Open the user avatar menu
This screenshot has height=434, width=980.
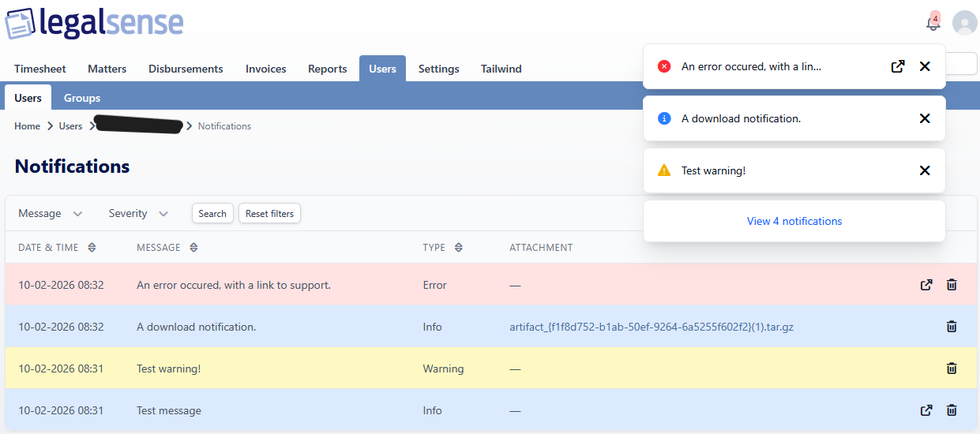964,23
